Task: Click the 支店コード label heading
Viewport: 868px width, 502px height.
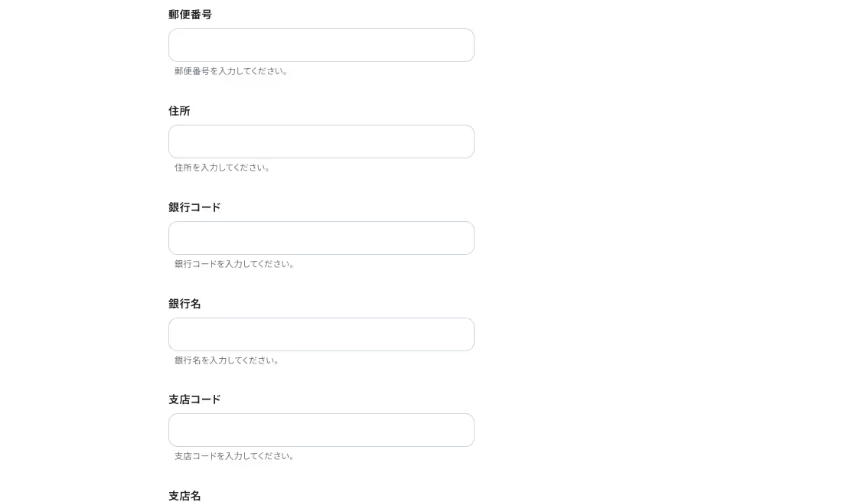Action: [x=194, y=399]
